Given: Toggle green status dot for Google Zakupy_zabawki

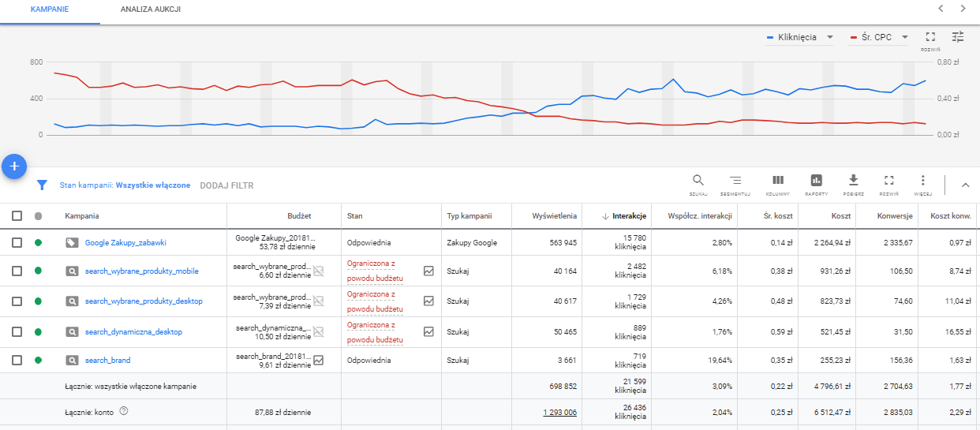Looking at the screenshot, I should click(38, 243).
